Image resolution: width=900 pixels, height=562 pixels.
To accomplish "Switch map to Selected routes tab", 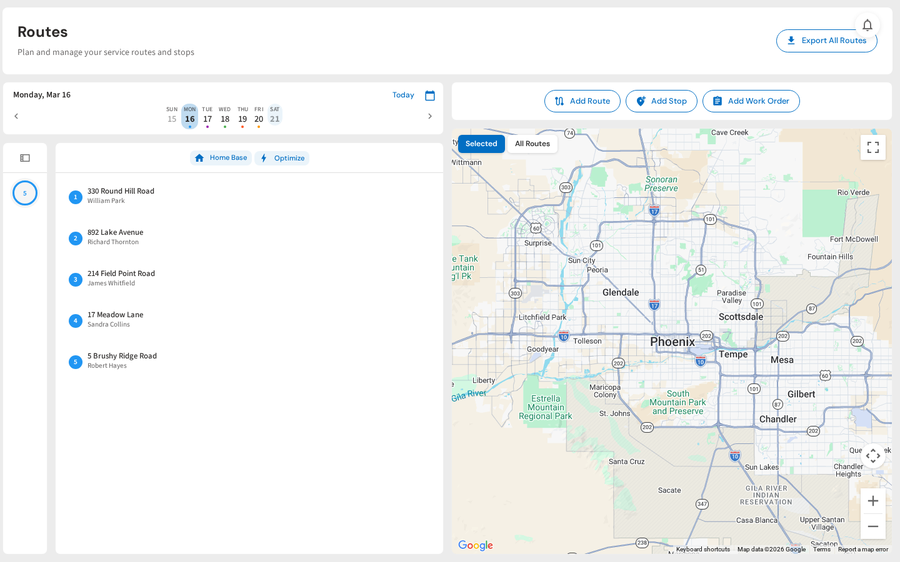I will (x=481, y=144).
